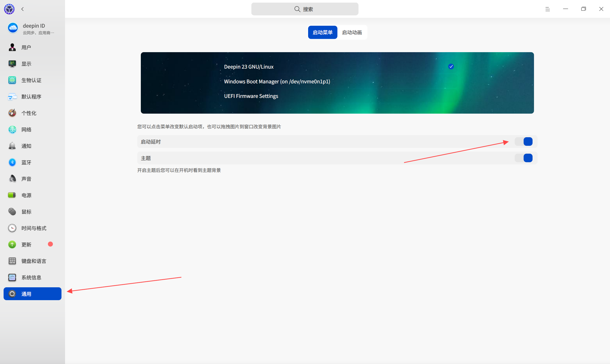Select 用户 in the sidebar
Viewport: 610px width, 364px height.
coord(32,47)
